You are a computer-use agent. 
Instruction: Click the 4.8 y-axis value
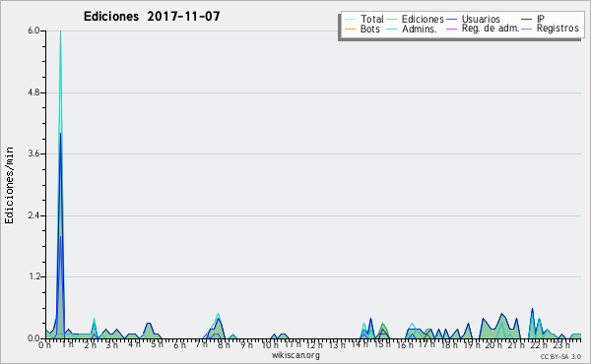click(x=33, y=92)
